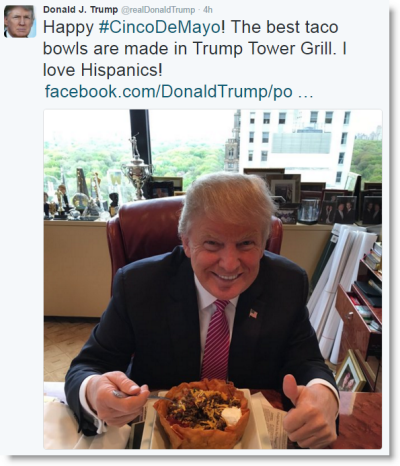Viewport: 400px width, 466px height.
Task: Click the 'Donald J. Trump' display name
Action: [x=80, y=10]
